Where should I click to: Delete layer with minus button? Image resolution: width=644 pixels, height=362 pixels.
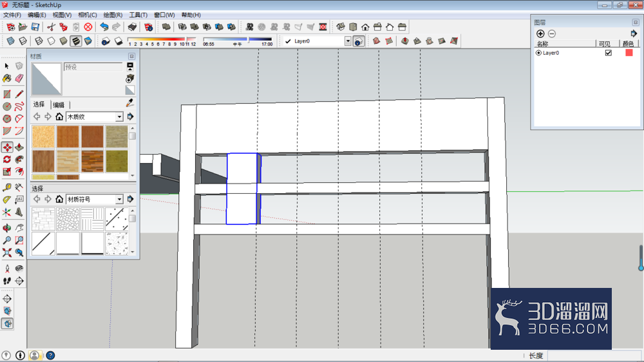tap(552, 33)
